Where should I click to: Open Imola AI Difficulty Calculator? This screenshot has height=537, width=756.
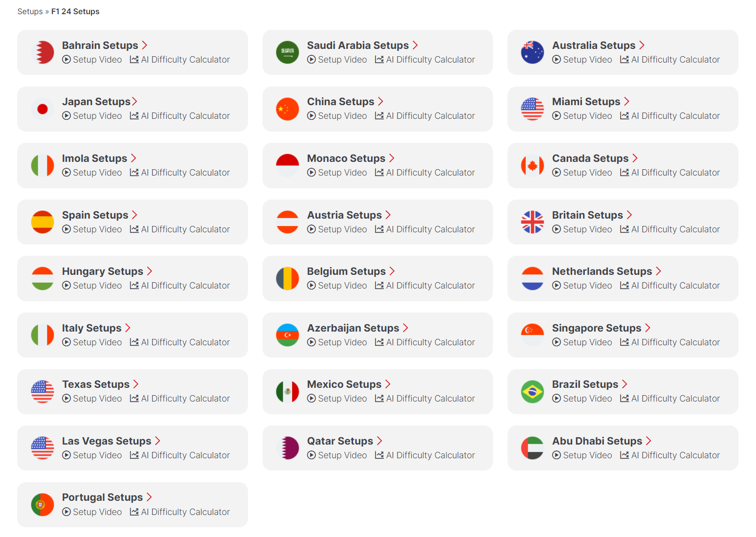(x=180, y=173)
